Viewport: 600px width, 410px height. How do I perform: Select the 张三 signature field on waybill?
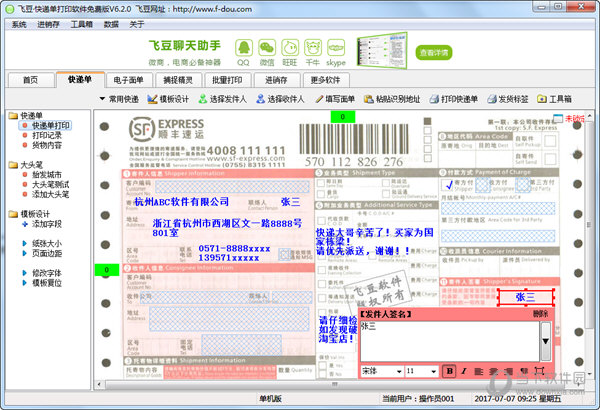[x=525, y=297]
